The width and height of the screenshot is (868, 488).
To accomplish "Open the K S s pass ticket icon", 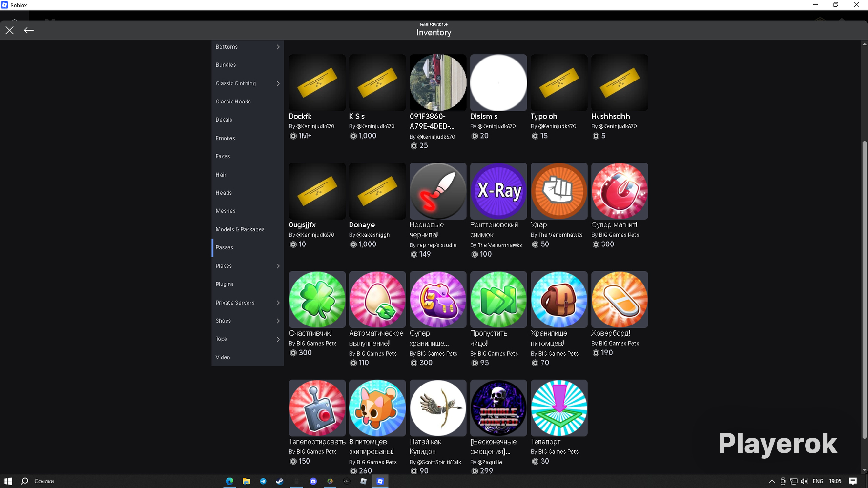I will pos(377,82).
